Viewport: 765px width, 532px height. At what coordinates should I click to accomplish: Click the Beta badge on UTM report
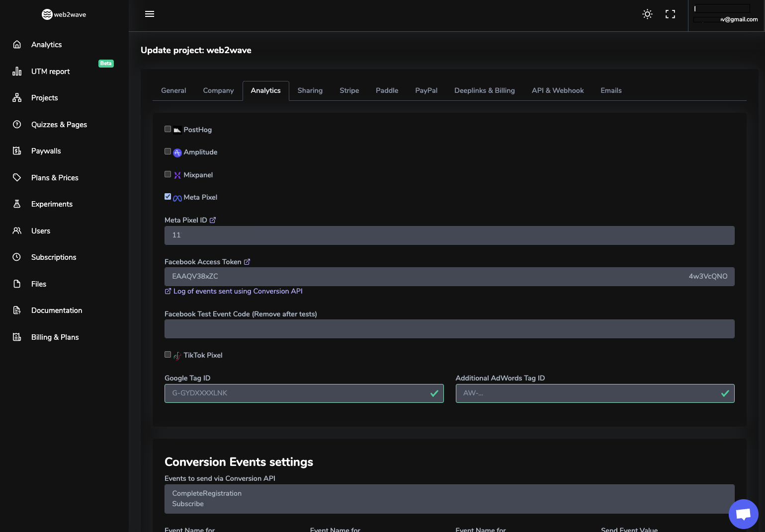pos(106,64)
